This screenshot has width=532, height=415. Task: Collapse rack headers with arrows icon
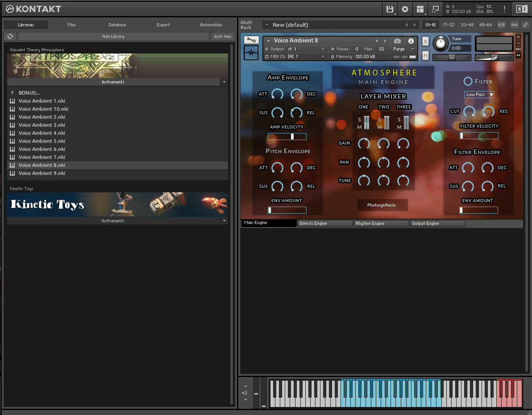coord(525,25)
